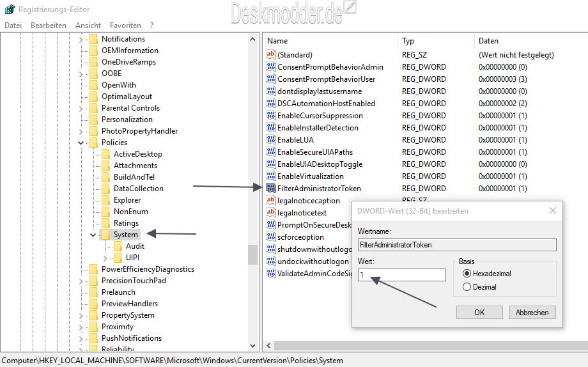Screen dimensions: 588x367
Task: Collapse the System tree node
Action: [x=93, y=235]
